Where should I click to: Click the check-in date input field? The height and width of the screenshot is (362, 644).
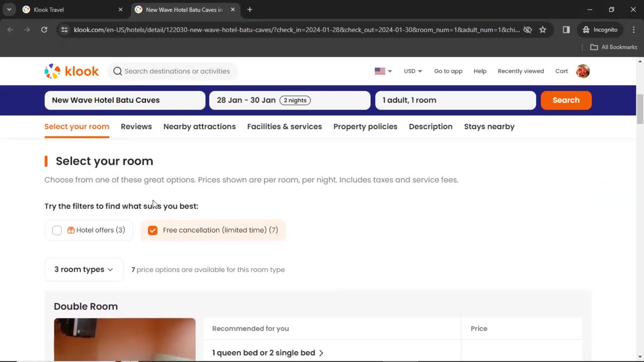(x=290, y=100)
